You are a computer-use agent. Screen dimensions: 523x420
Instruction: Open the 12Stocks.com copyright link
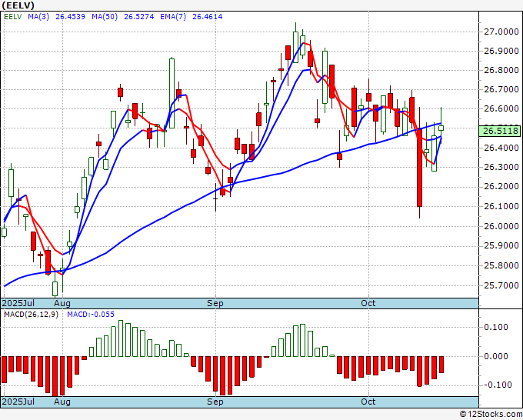491,415
